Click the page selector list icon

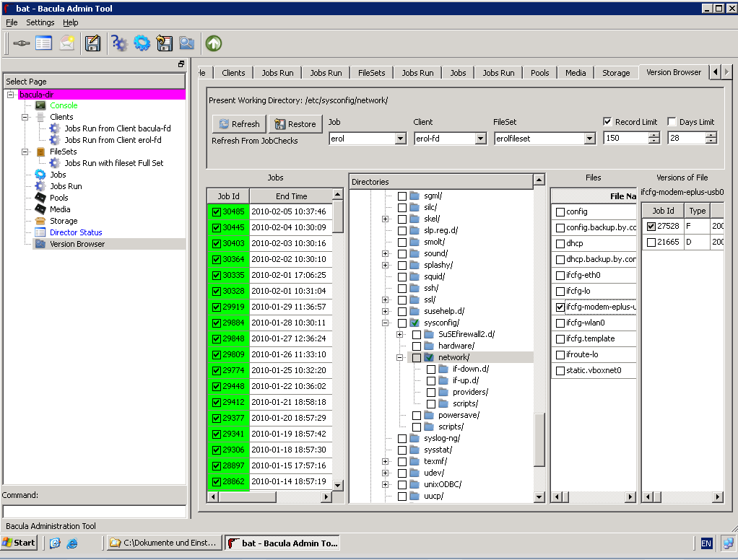point(44,43)
